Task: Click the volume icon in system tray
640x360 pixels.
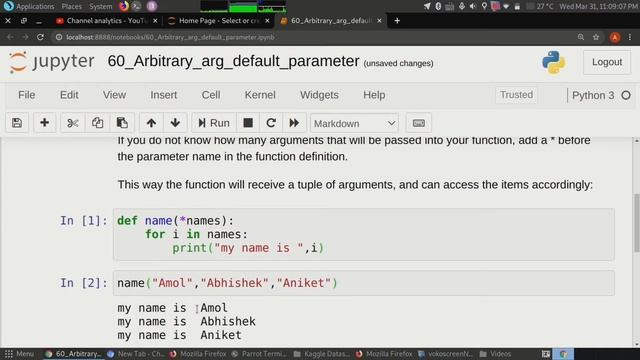Action: click(x=473, y=6)
